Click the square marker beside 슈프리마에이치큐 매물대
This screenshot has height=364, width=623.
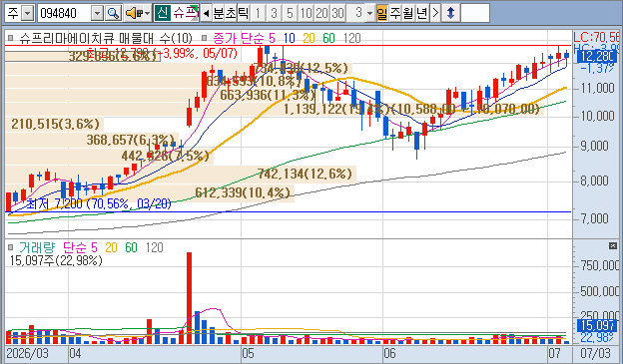(11, 38)
